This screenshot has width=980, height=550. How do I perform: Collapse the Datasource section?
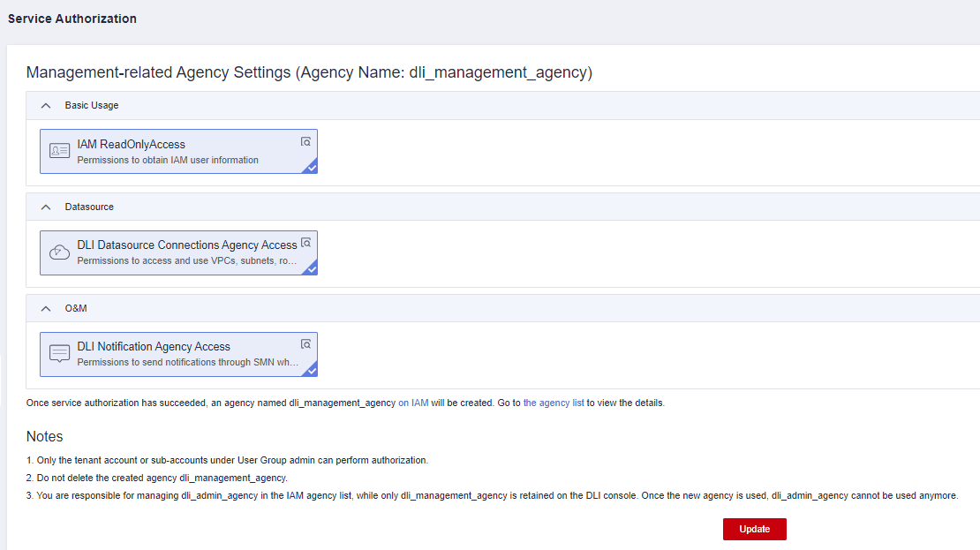pos(46,207)
